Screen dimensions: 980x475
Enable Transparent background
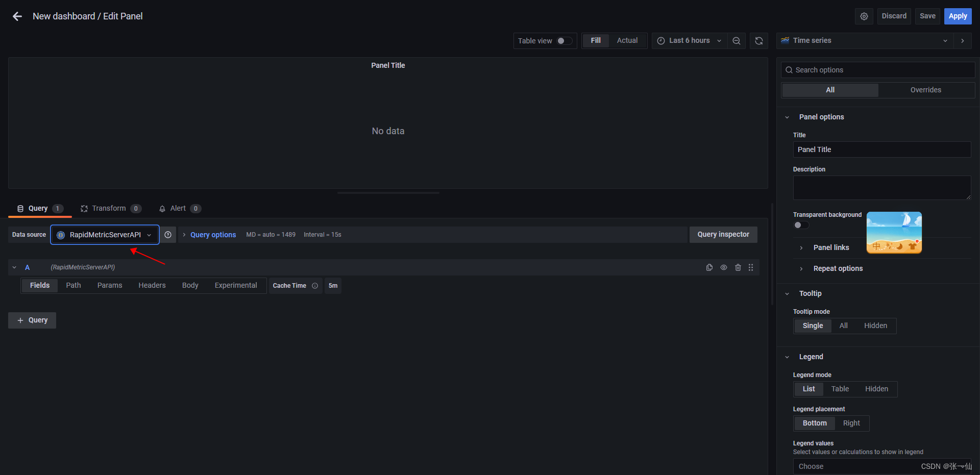[x=800, y=224]
